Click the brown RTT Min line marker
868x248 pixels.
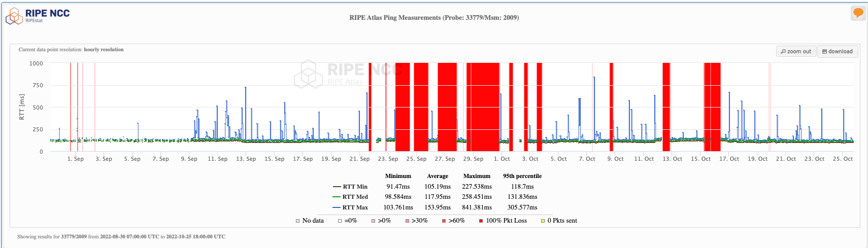pos(337,187)
